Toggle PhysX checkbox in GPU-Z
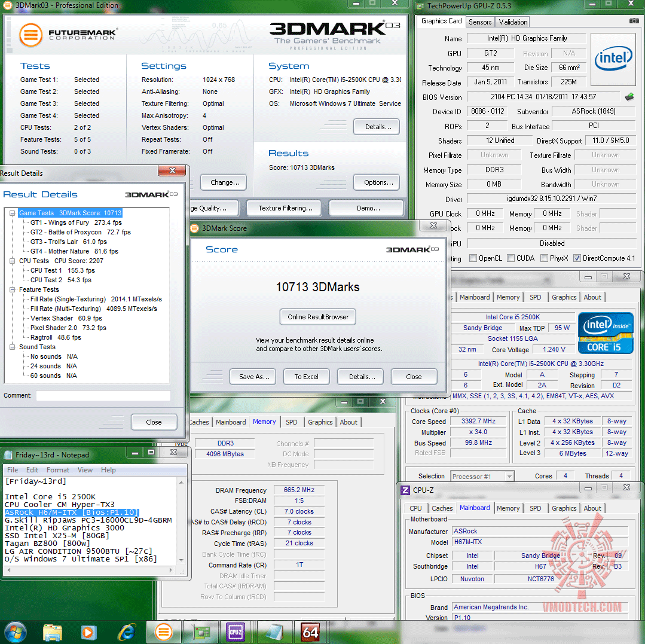Screen dimensions: 645x644 point(544,258)
